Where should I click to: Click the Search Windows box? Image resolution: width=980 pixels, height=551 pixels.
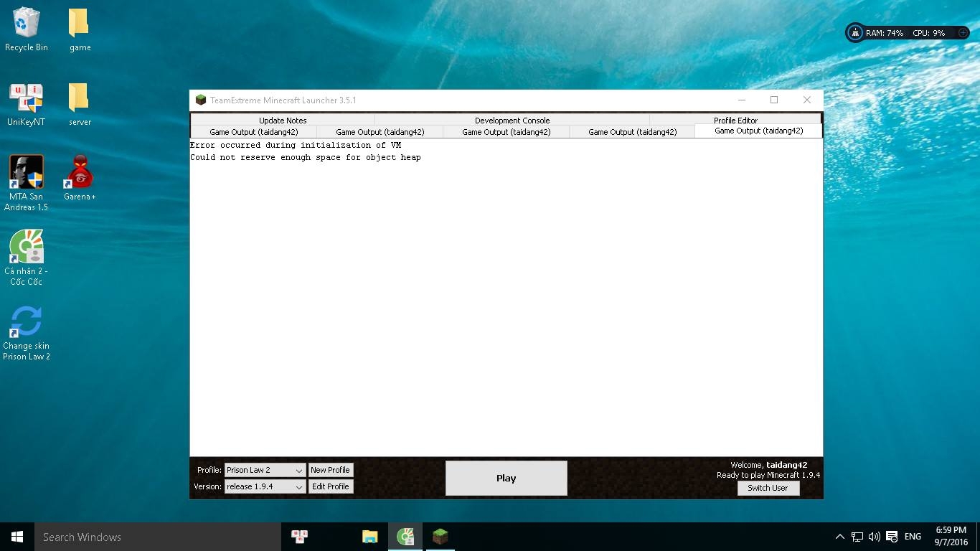click(x=158, y=537)
